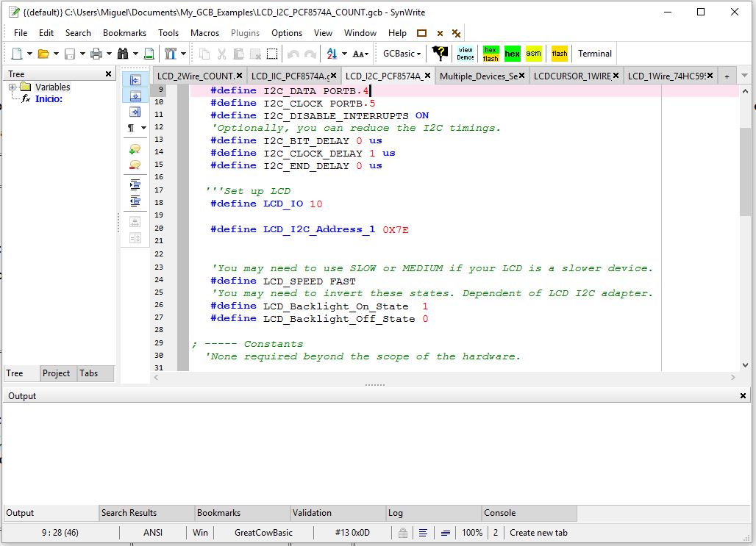This screenshot has width=756, height=546.
Task: Open the Macros menu
Action: click(x=204, y=33)
